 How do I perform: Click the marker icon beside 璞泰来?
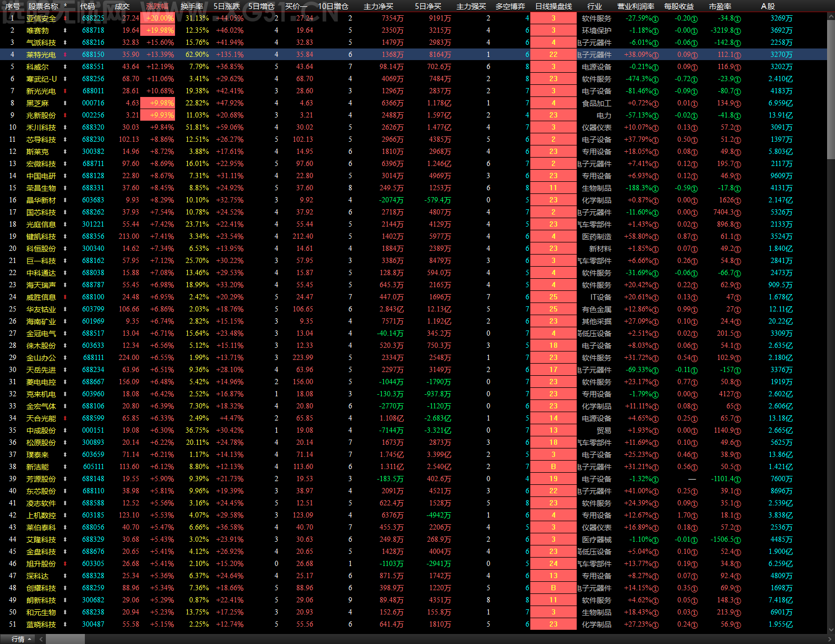[x=65, y=455]
